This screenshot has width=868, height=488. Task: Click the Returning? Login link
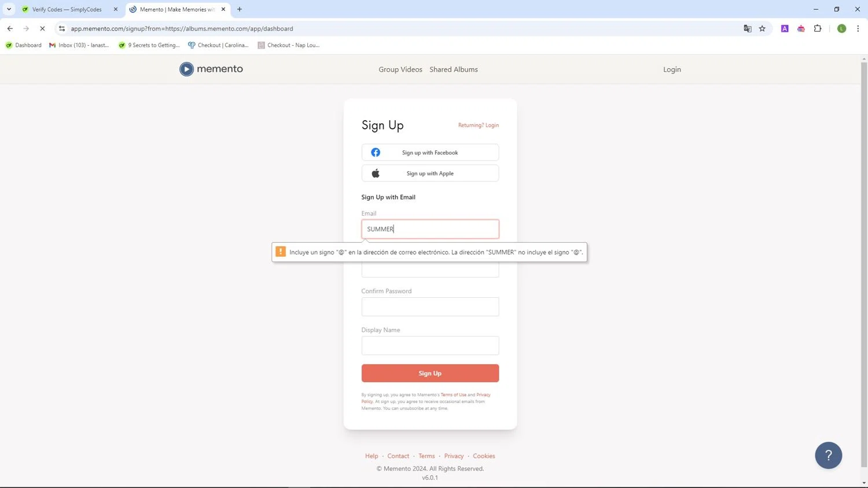pyautogui.click(x=479, y=125)
